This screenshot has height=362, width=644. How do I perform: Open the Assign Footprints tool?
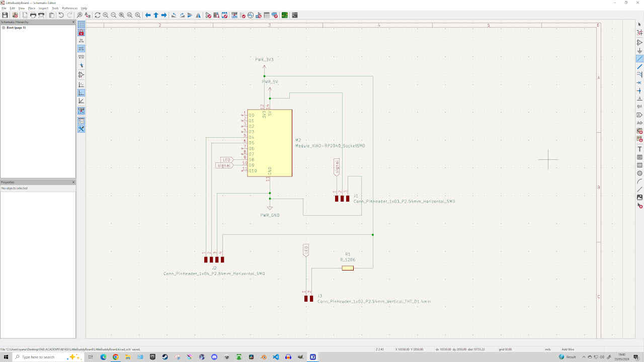[x=259, y=15]
